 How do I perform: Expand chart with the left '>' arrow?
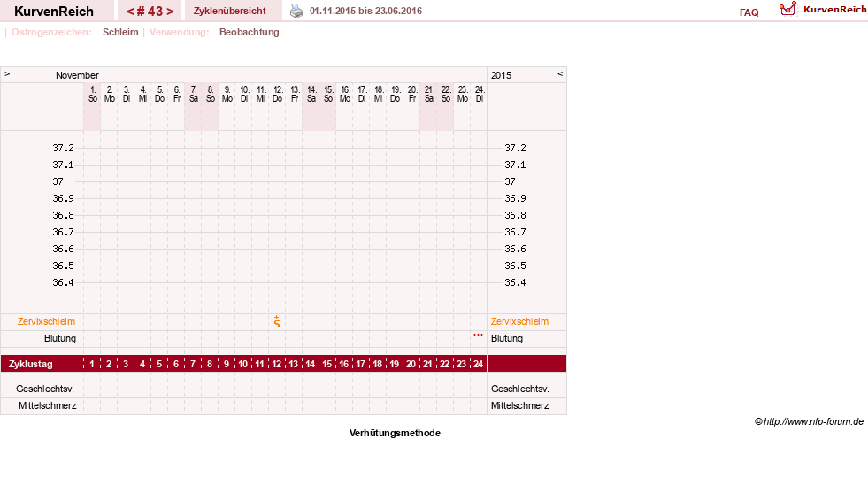point(7,73)
